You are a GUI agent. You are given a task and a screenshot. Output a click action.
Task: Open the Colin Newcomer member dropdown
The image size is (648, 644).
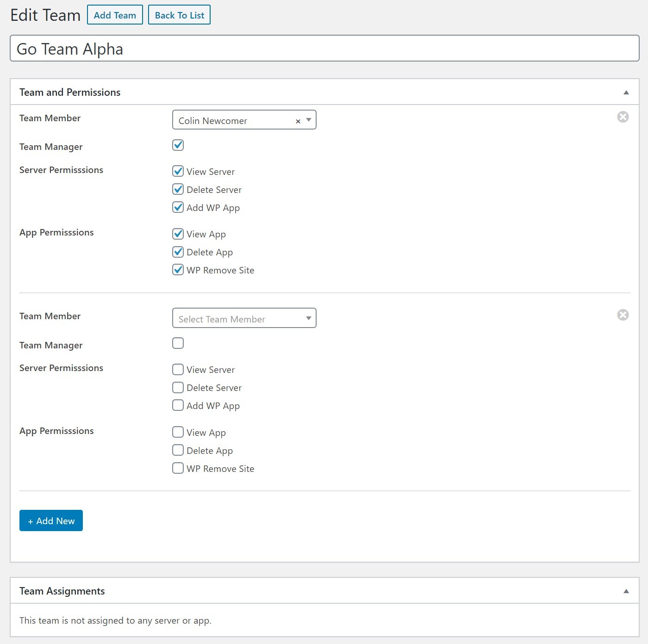pyautogui.click(x=244, y=120)
